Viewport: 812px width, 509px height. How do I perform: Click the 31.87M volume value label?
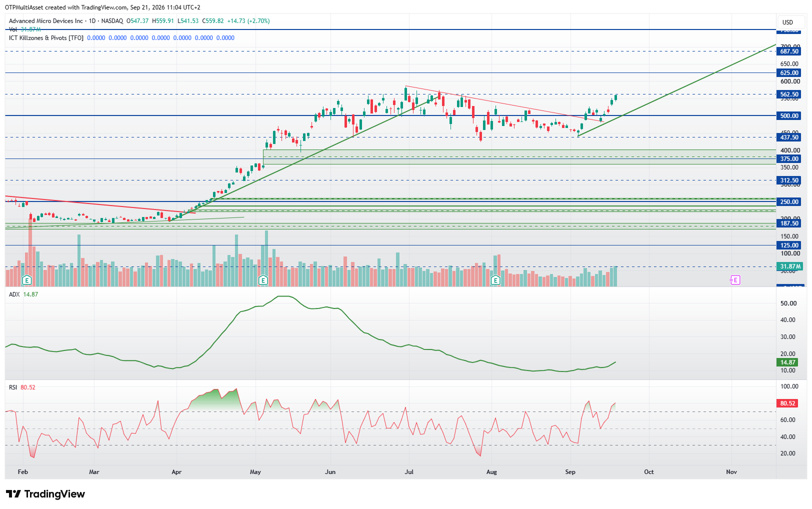pos(789,266)
